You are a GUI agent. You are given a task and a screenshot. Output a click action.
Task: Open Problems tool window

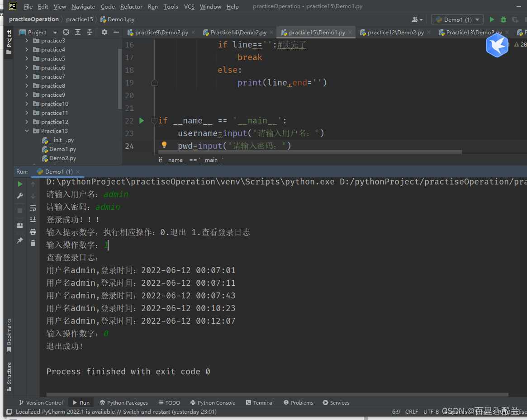[298, 402]
